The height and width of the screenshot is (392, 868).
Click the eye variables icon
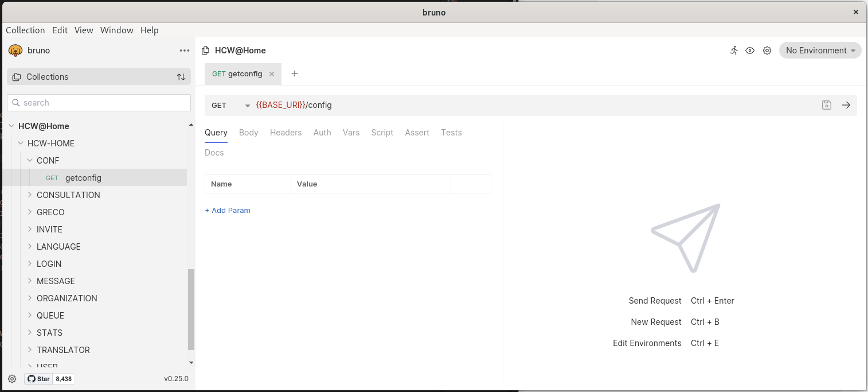point(750,51)
